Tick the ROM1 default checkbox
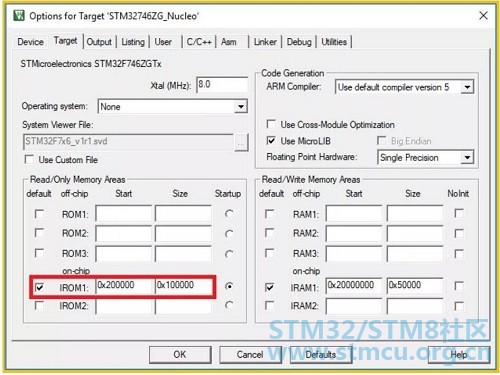Viewport: 500px width, 375px height. tap(39, 214)
